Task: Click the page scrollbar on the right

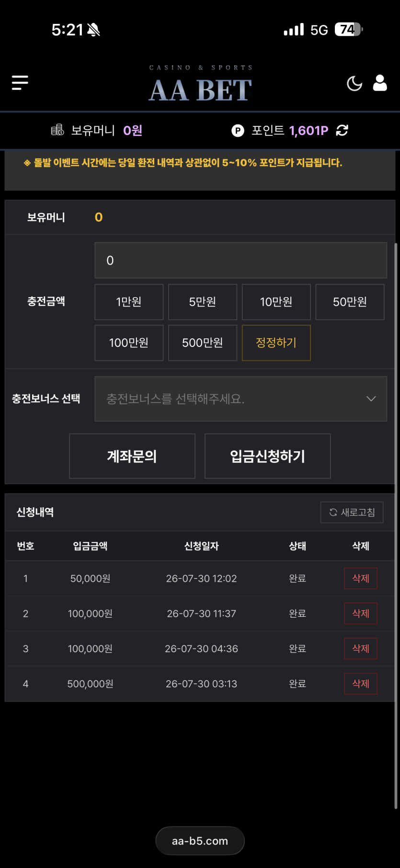Action: point(396,526)
